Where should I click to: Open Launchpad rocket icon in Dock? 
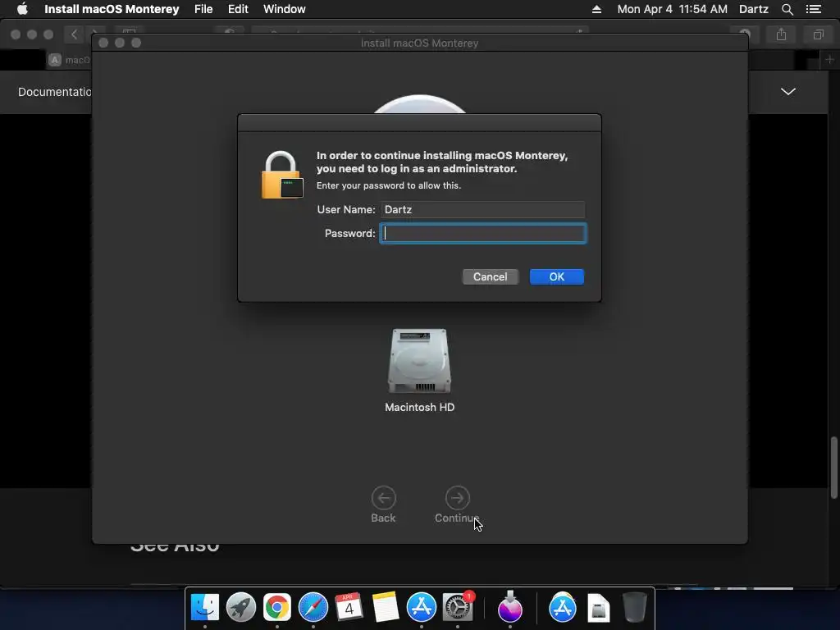pos(241,608)
